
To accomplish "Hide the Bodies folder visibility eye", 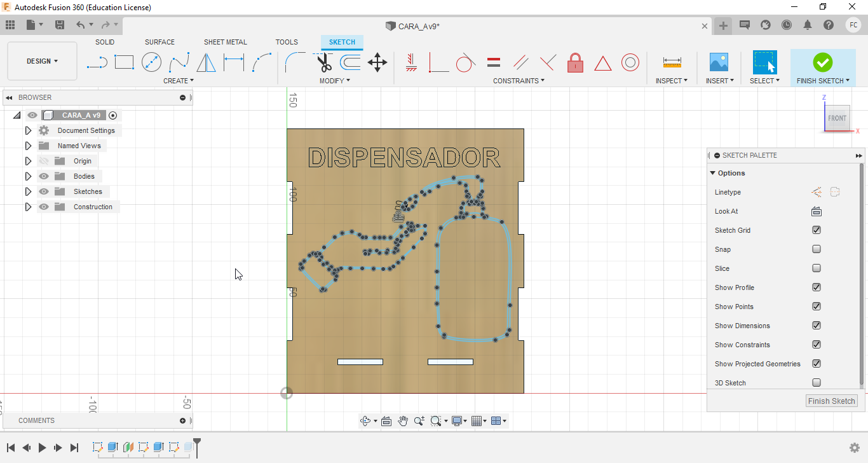I will point(44,176).
